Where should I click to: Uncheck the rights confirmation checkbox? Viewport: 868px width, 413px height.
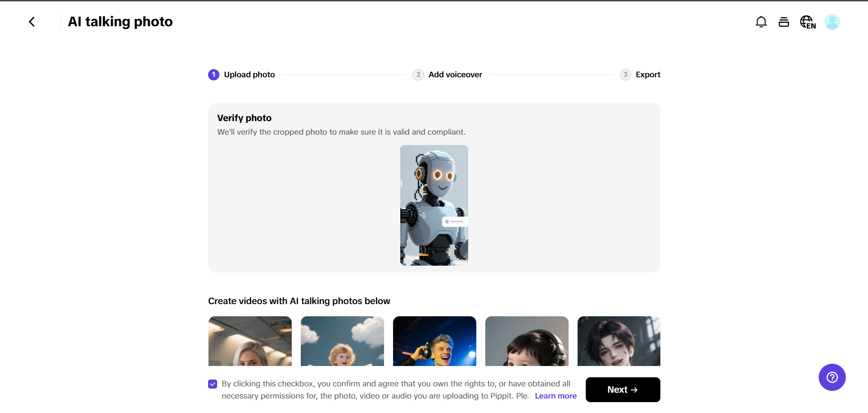point(212,384)
